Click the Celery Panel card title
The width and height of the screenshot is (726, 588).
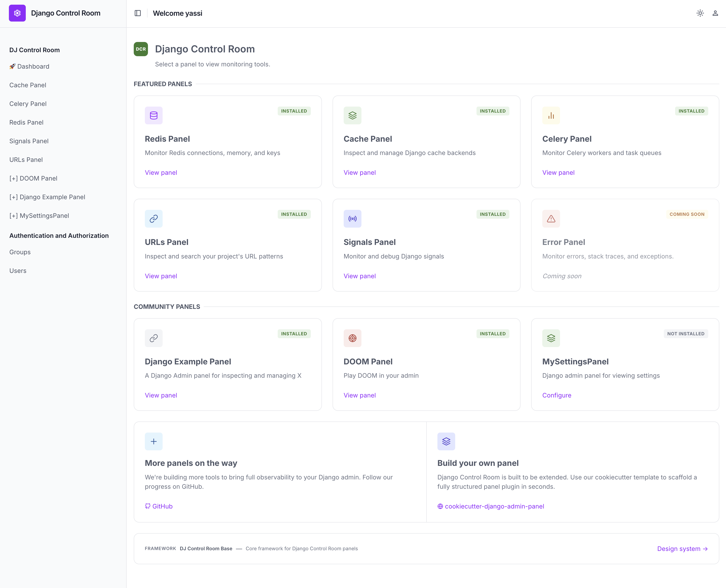567,139
